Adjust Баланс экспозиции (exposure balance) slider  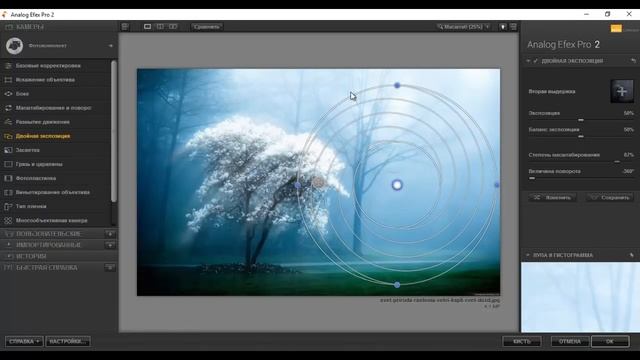click(581, 136)
